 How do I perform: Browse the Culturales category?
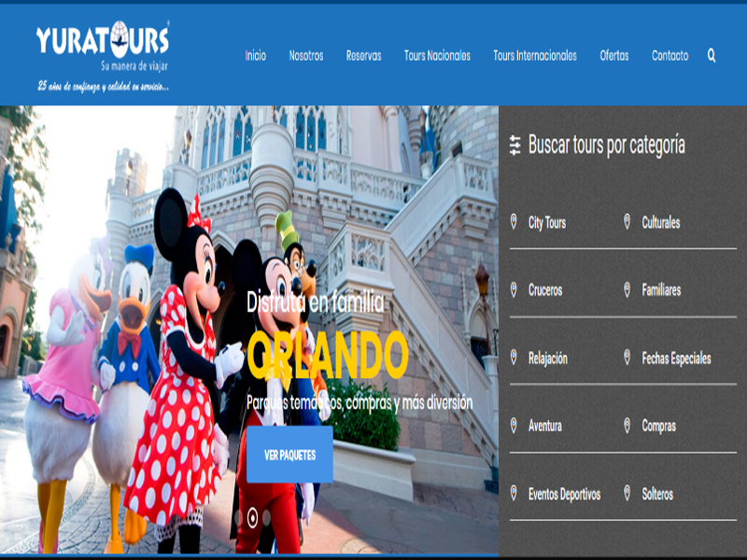coord(661,222)
